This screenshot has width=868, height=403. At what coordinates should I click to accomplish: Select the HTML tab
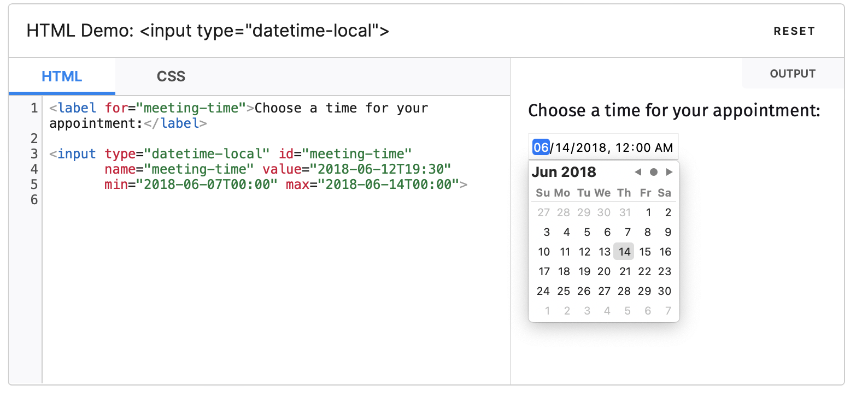coord(62,76)
